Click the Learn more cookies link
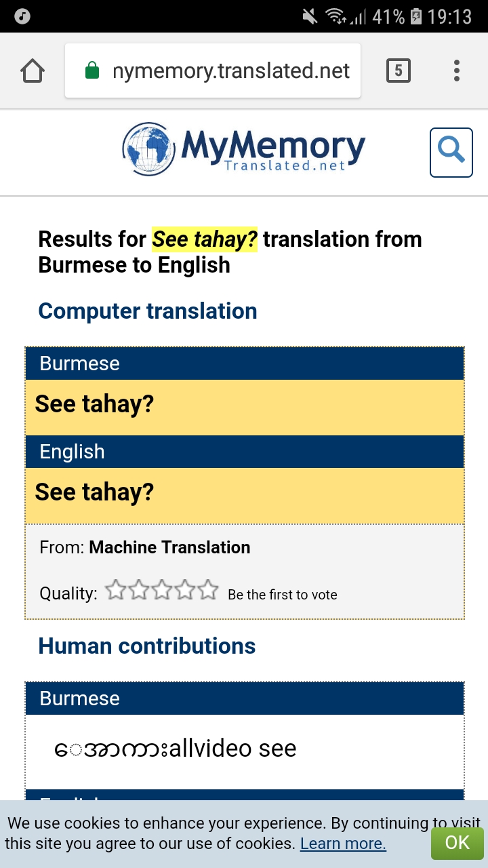This screenshot has height=868, width=488. 343,844
